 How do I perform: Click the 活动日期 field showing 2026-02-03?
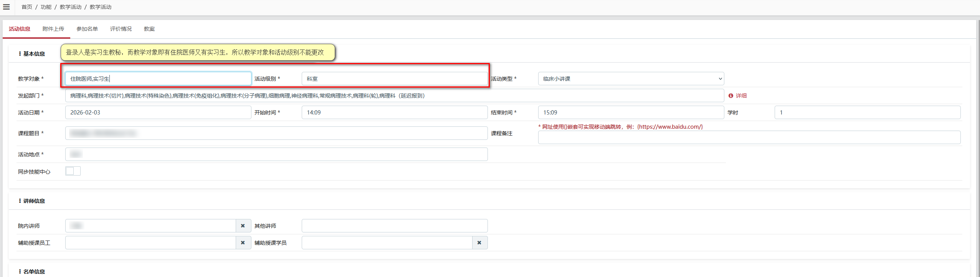coord(158,113)
